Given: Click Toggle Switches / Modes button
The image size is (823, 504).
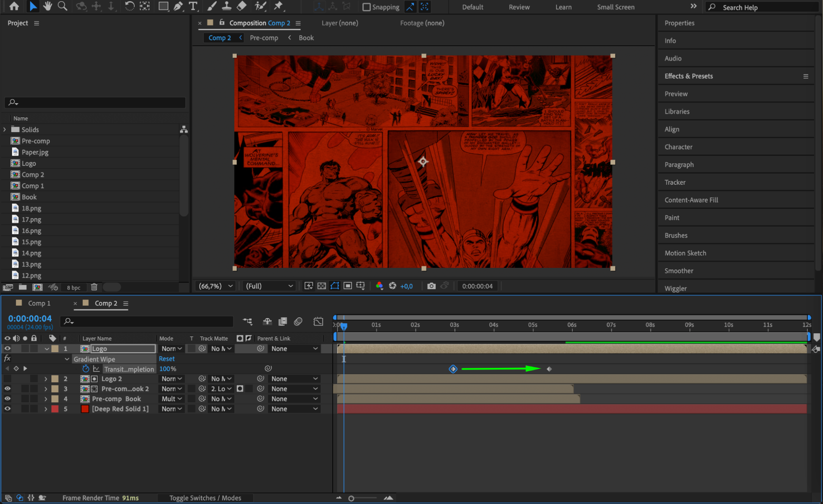Looking at the screenshot, I should [205, 498].
